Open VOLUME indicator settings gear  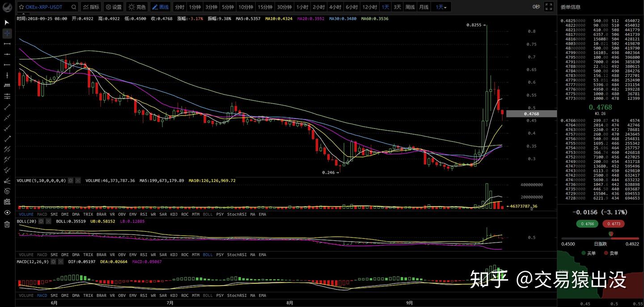click(x=70, y=180)
